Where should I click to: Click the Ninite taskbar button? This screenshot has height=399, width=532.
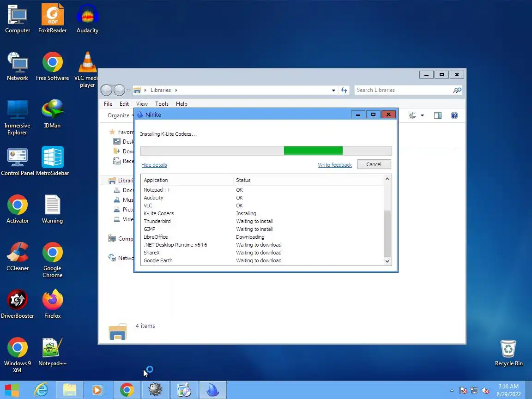point(212,390)
